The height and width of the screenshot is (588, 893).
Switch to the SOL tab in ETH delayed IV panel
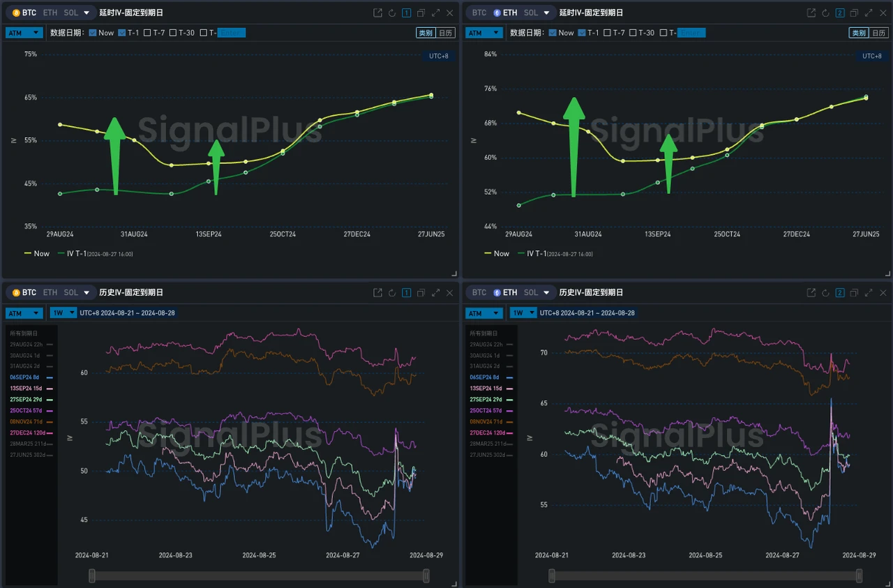tap(531, 13)
